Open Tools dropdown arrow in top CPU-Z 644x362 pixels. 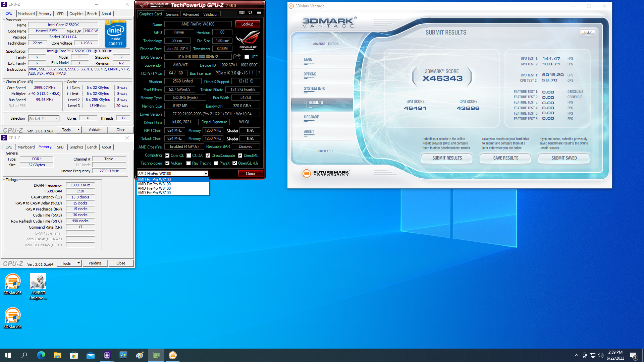(78, 130)
